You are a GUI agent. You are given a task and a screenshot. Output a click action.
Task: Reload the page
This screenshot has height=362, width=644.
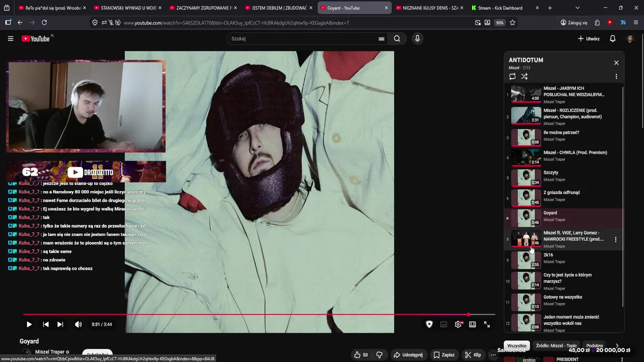click(44, 23)
